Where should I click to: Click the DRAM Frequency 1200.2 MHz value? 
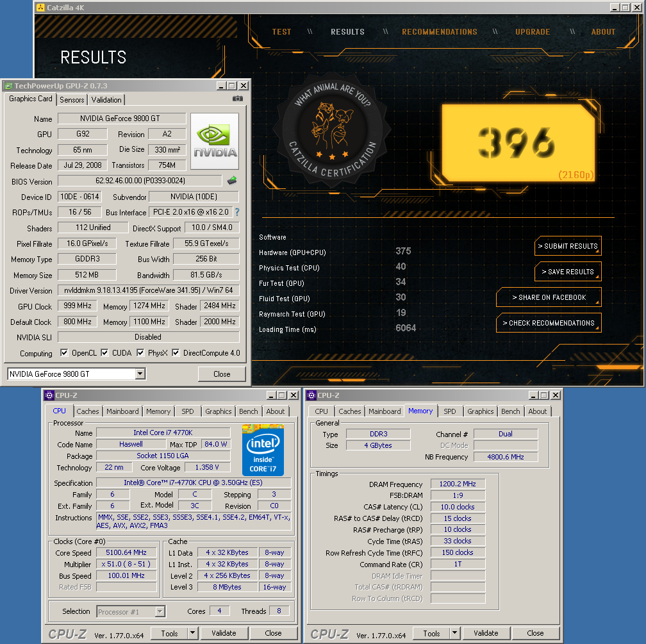(458, 484)
